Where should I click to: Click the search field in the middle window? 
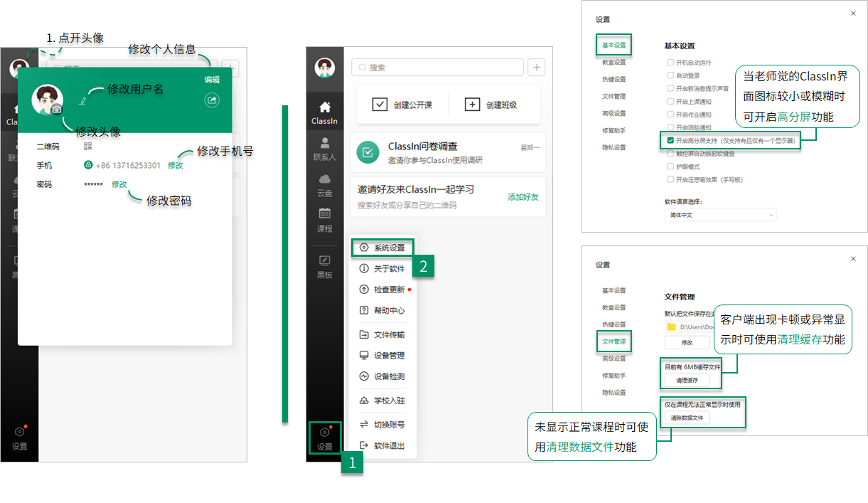coord(437,68)
